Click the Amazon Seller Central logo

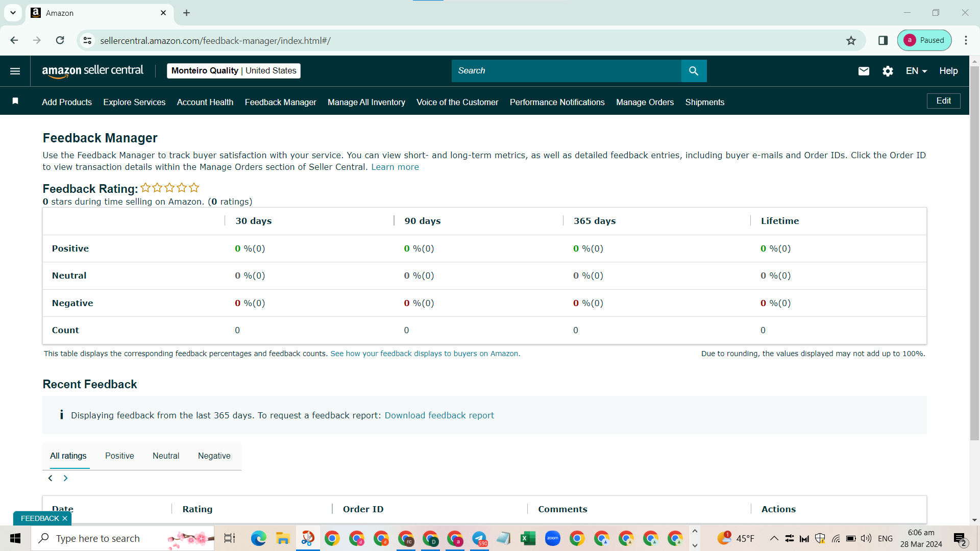(92, 71)
